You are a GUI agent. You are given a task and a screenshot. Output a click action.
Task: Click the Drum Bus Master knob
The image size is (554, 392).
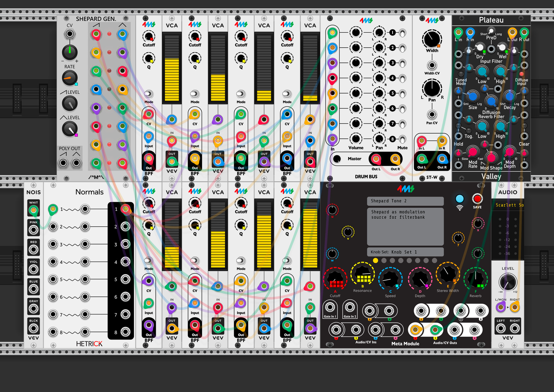pyautogui.click(x=337, y=159)
